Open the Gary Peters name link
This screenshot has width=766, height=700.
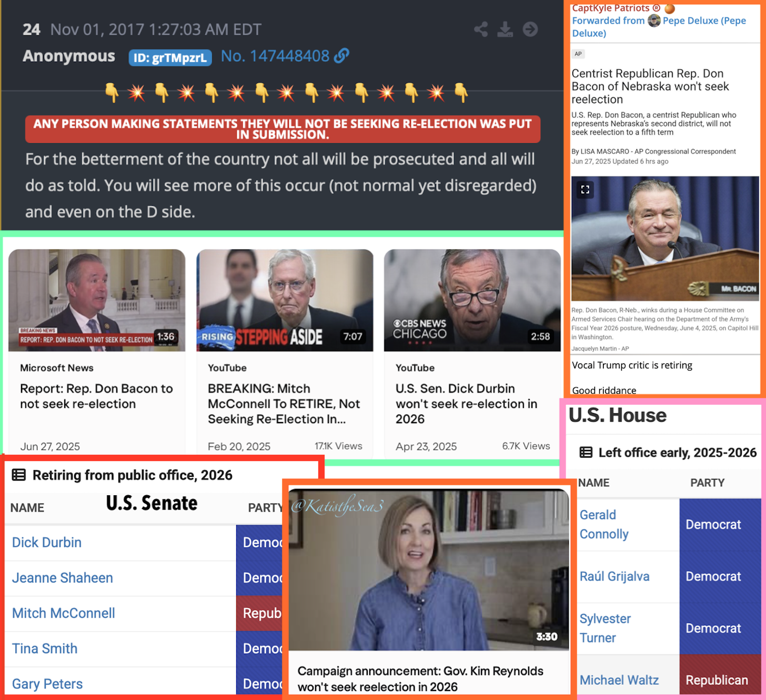pos(47,684)
